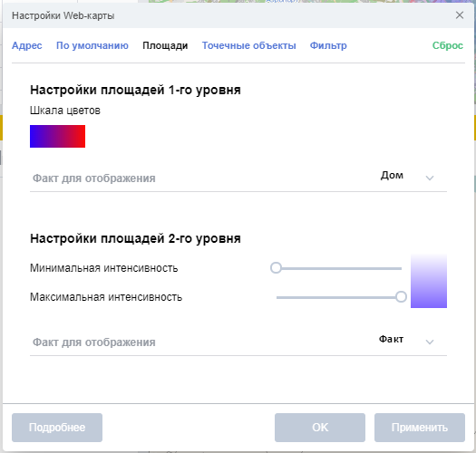476x453 pixels.
Task: Go to the Точечные объекты tab
Action: coord(249,45)
